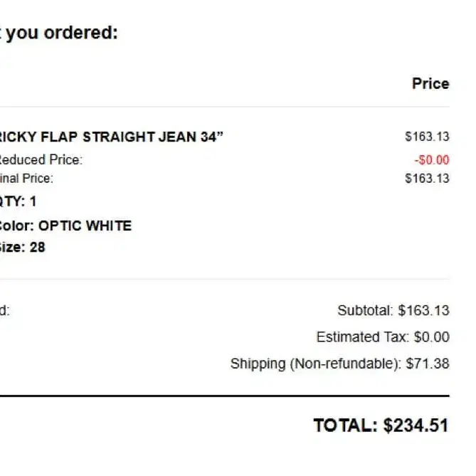Select the $234.51 total amount
This screenshot has width=476, height=476.
point(416,425)
